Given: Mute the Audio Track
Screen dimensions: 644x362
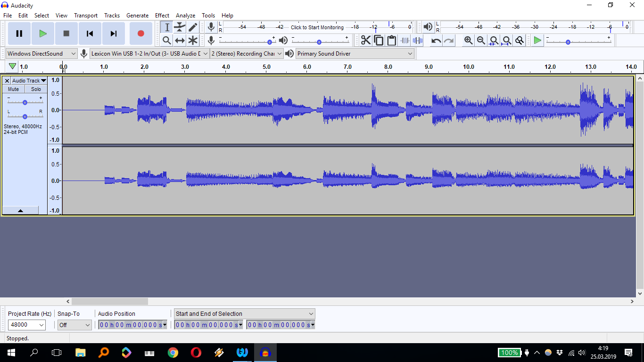Looking at the screenshot, I should click(14, 89).
